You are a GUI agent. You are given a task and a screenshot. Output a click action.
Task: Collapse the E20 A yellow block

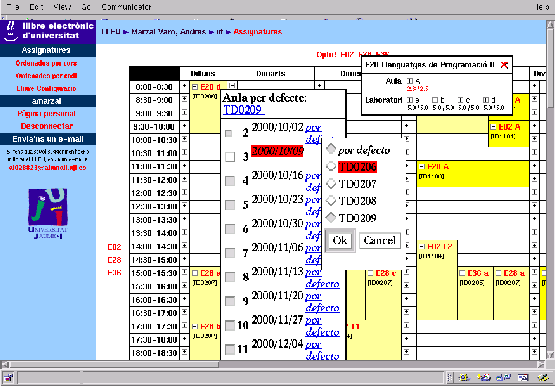422,166
